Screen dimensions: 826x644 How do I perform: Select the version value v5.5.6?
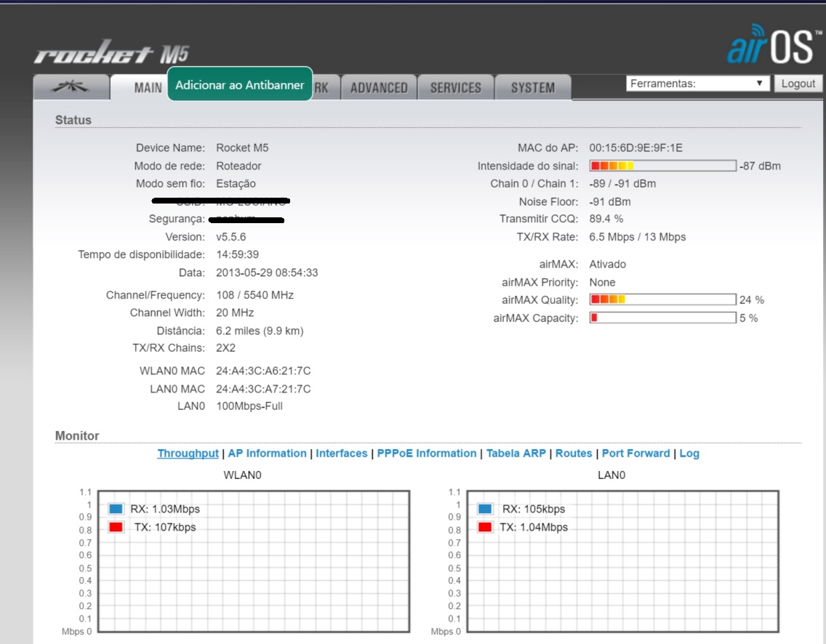tap(230, 237)
